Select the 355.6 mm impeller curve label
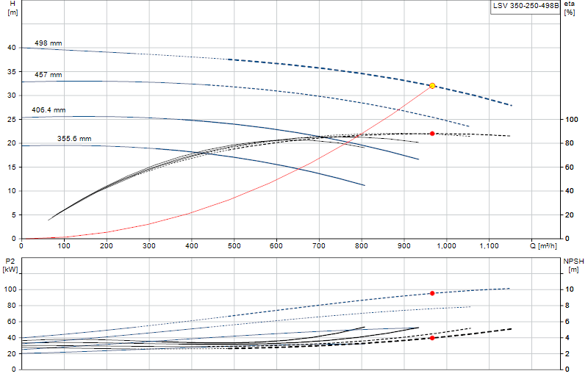Image resolution: width=588 pixels, height=382 pixels. [74, 139]
